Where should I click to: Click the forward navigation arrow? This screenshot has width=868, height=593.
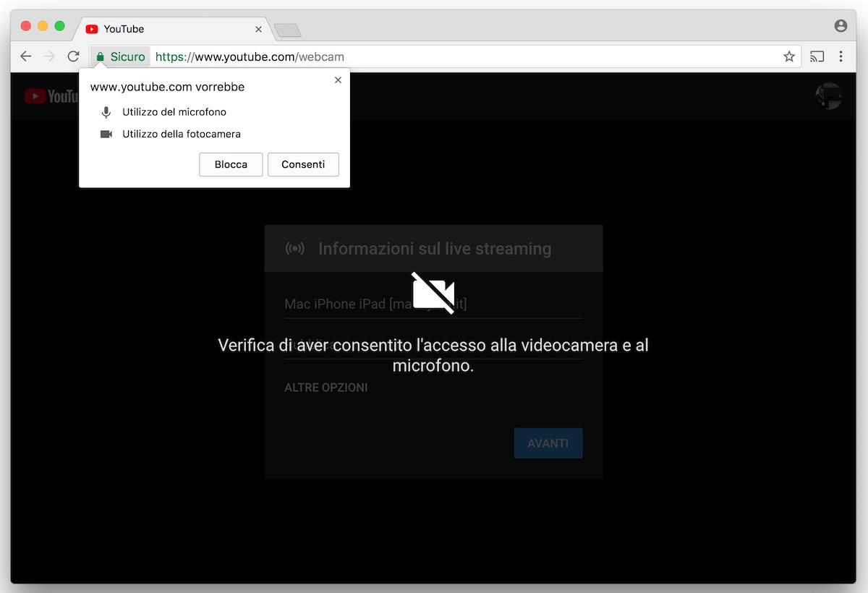[x=49, y=56]
